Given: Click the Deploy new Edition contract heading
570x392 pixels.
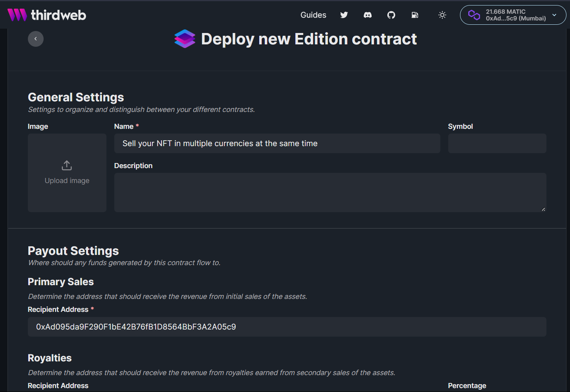Looking at the screenshot, I should pyautogui.click(x=309, y=38).
